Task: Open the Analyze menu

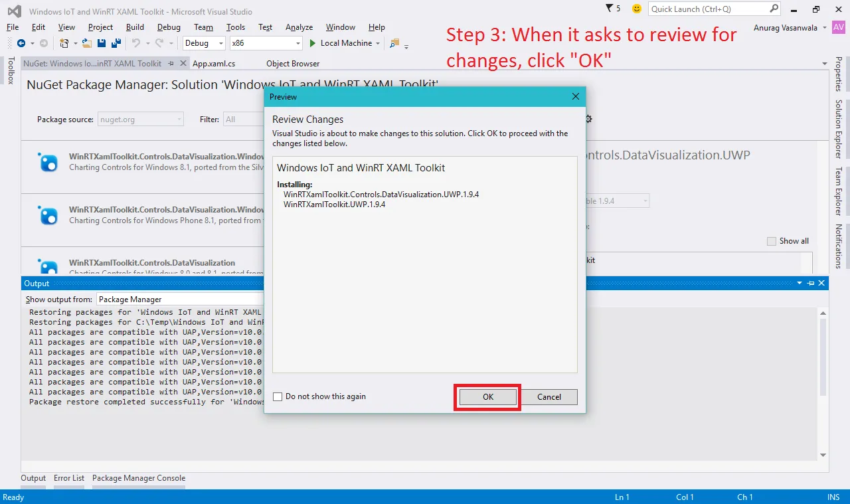Action: (299, 27)
